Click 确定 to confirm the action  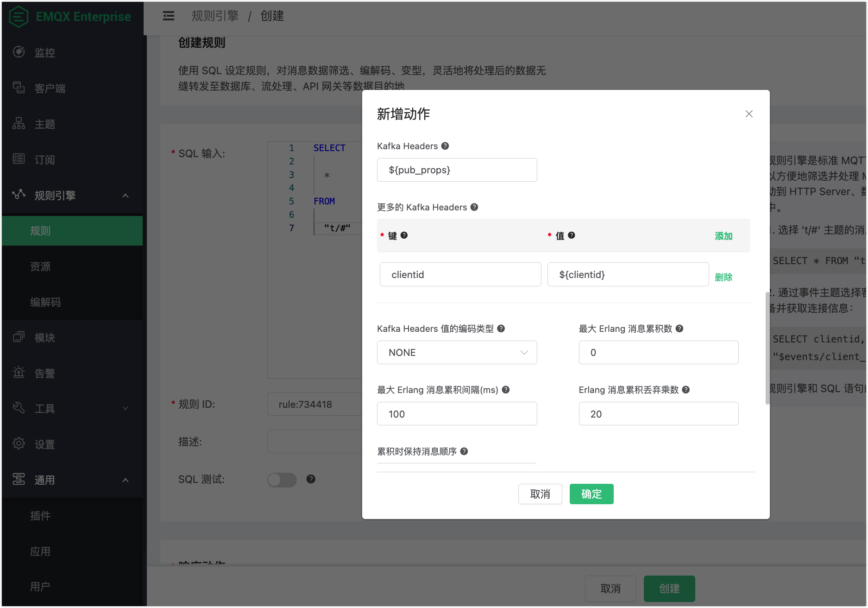[591, 494]
